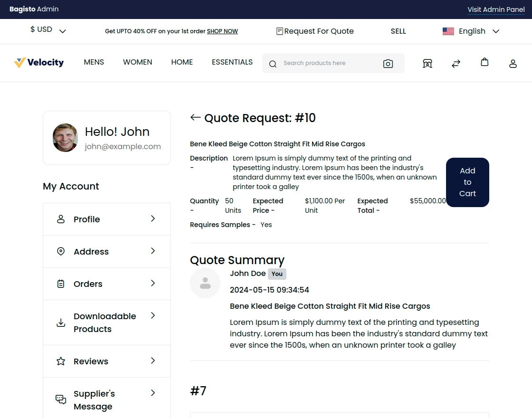Open the marketplace seller store icon
532x418 pixels.
click(x=427, y=64)
